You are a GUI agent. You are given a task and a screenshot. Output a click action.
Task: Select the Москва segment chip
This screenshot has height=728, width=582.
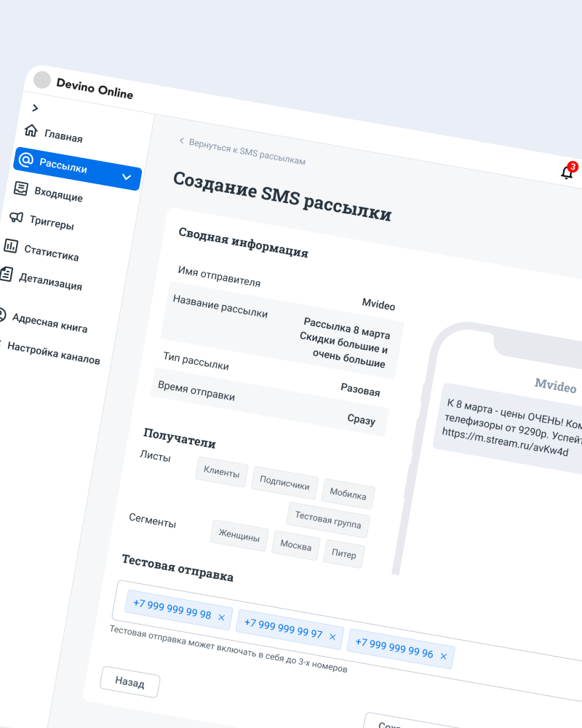click(x=296, y=545)
